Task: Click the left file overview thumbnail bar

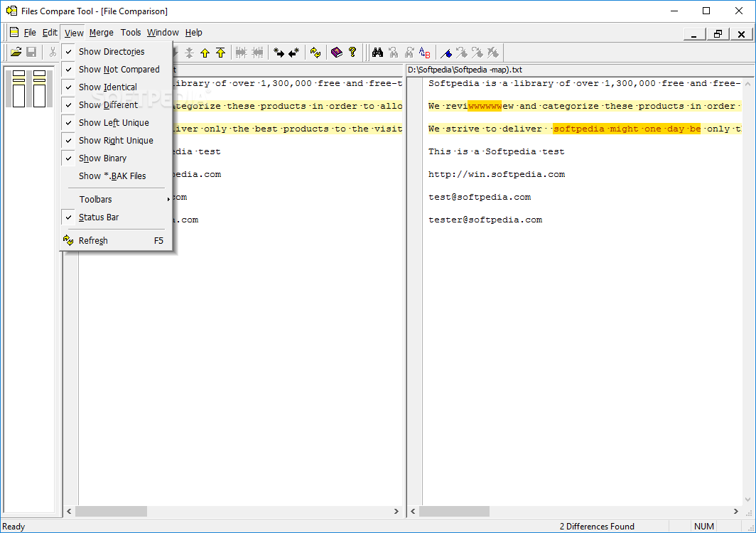Action: [18, 88]
